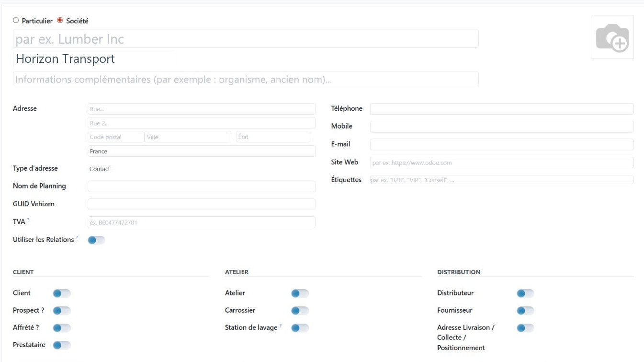Open the Étiquettes tags field
This screenshot has width=644, height=362.
(502, 180)
